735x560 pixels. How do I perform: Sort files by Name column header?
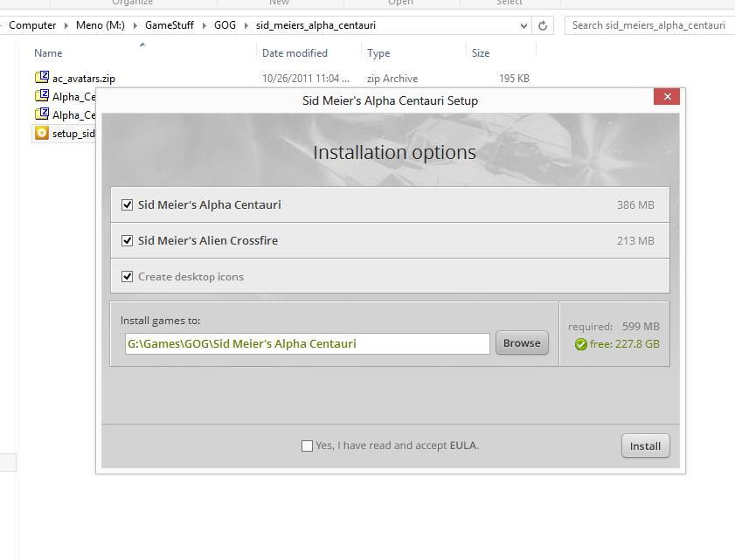[48, 53]
